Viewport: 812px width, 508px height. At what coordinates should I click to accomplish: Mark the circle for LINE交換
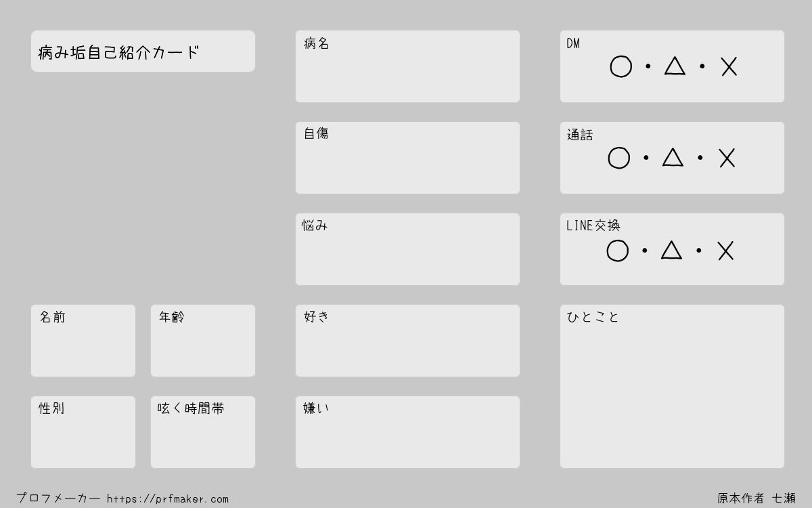tap(617, 251)
